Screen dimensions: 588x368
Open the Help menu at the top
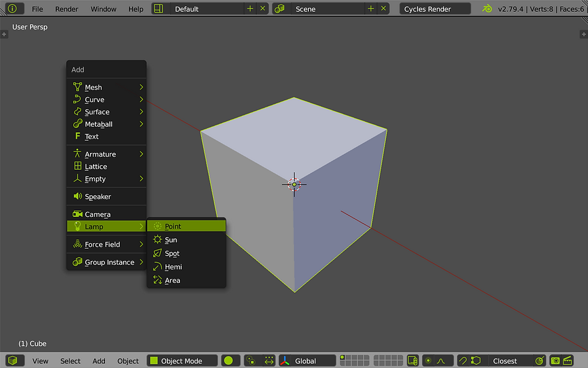[136, 8]
